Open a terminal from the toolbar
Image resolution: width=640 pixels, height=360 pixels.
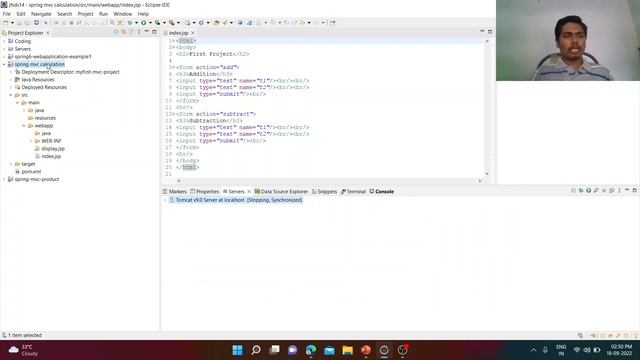coord(37,23)
